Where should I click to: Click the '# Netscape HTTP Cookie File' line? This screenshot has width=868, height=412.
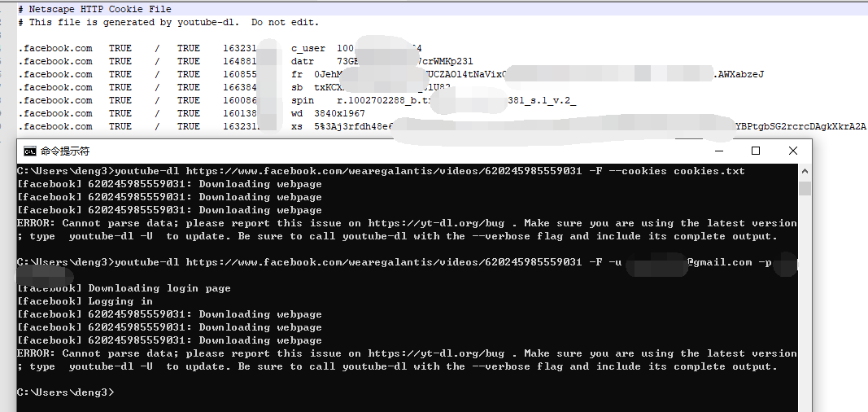(x=94, y=10)
